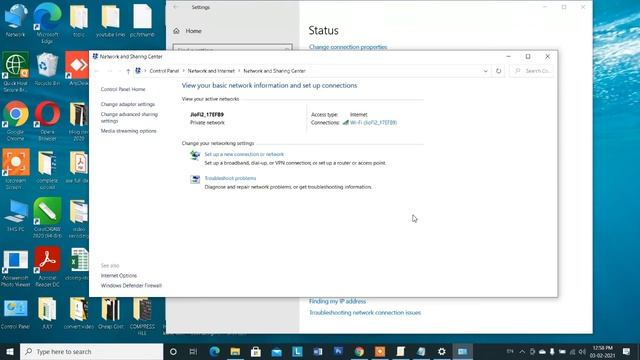Open the Cheap Gold folder on desktop

pos(111,313)
